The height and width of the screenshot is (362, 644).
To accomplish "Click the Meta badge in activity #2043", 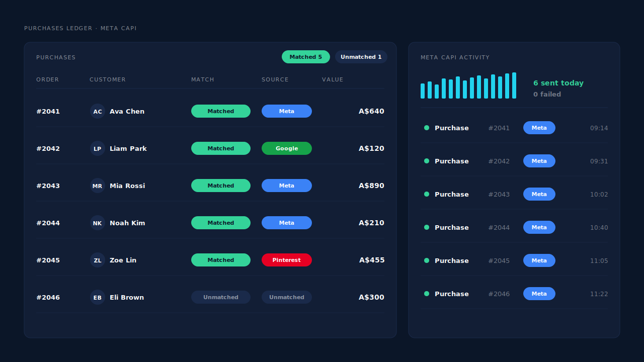I will (539, 194).
